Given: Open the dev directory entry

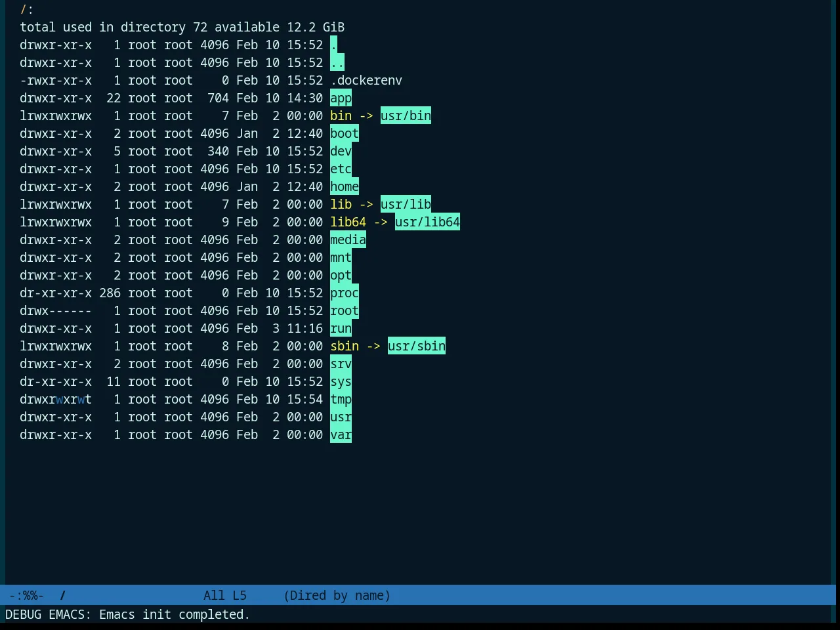Looking at the screenshot, I should click(341, 152).
